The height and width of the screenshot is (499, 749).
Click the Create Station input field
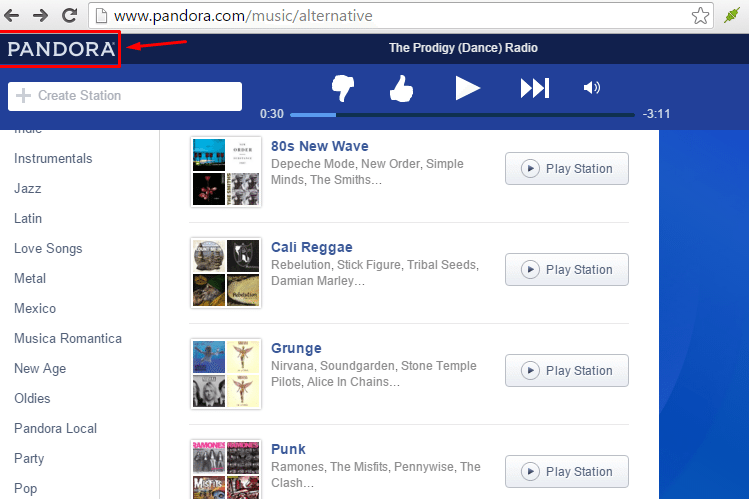coord(125,96)
